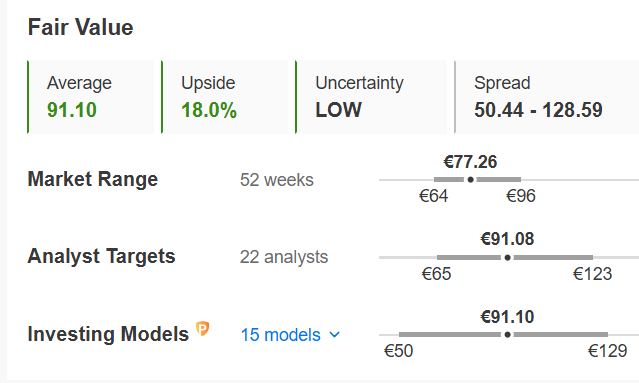Expand the 15 models dropdown
The width and height of the screenshot is (639, 383).
coord(290,335)
